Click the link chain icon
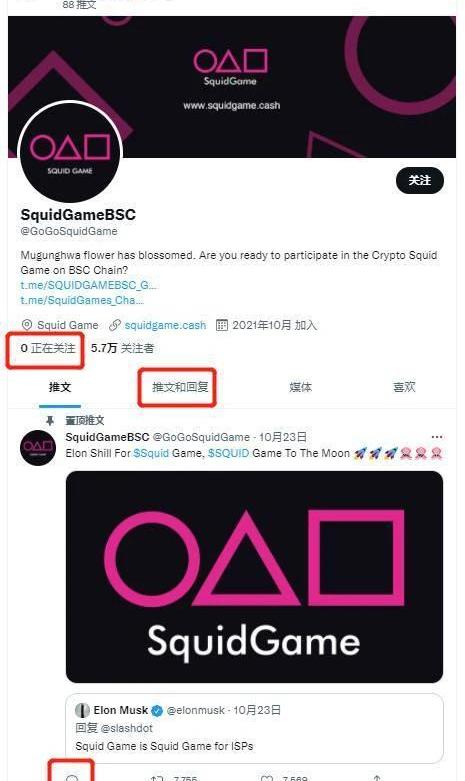 coord(115,325)
